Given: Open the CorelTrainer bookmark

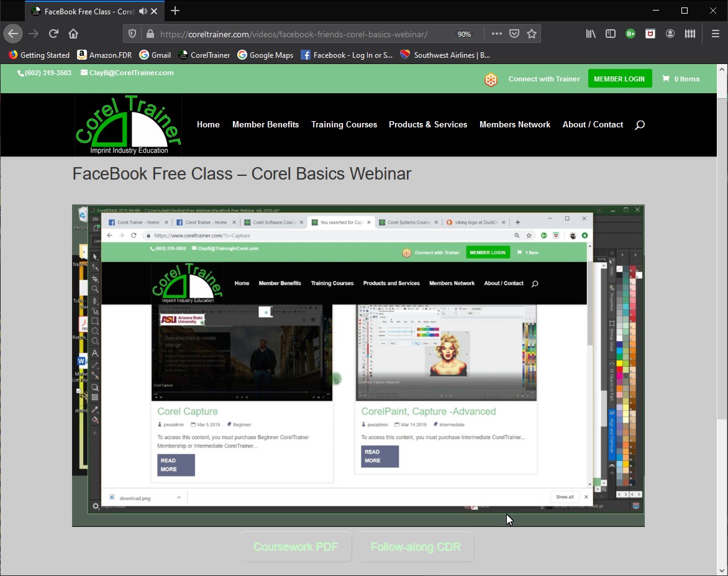Looking at the screenshot, I should [x=204, y=55].
